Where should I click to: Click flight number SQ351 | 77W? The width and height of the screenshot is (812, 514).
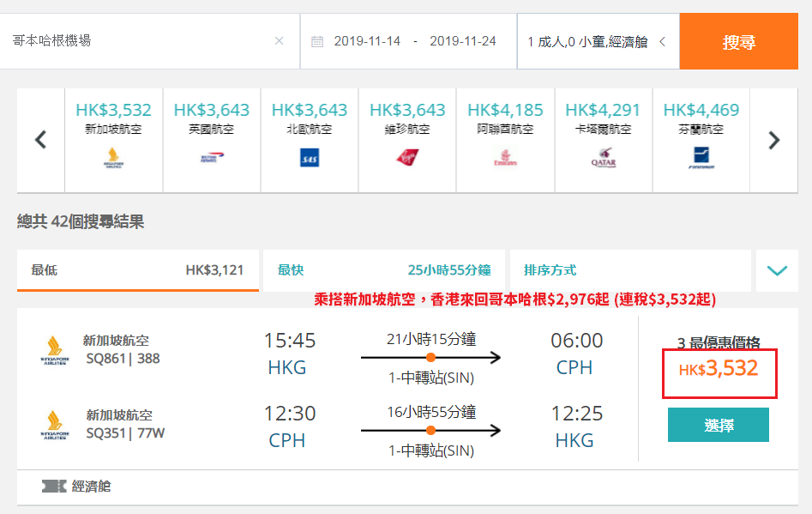pyautogui.click(x=125, y=433)
